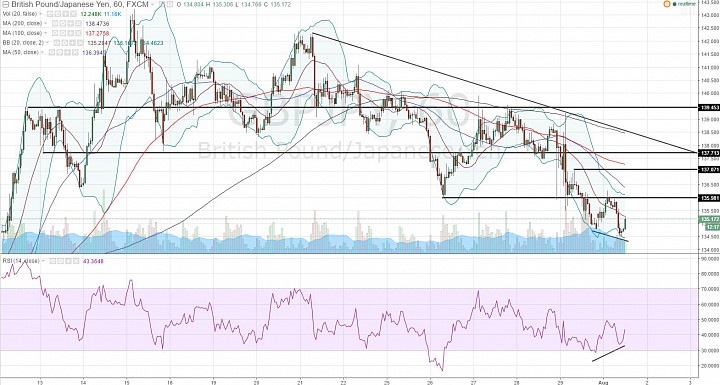The image size is (720, 385).
Task: Click the second small icon after FXCM title
Action: click(x=170, y=4)
